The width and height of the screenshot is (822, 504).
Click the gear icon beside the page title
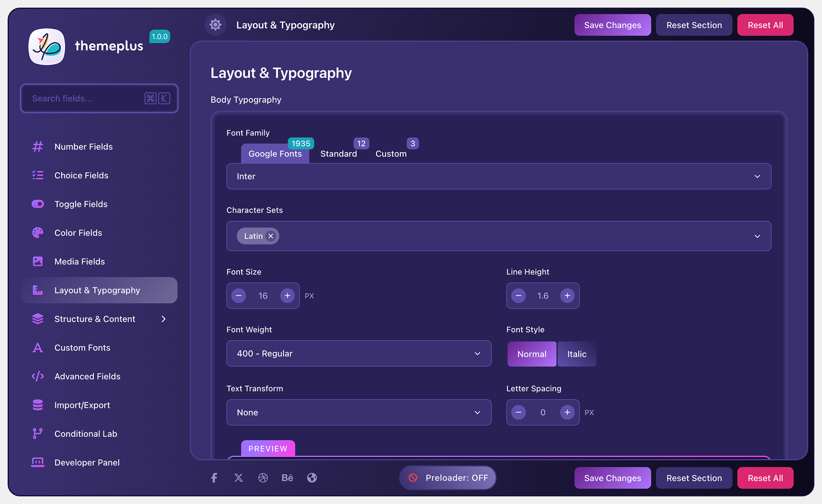(x=215, y=25)
